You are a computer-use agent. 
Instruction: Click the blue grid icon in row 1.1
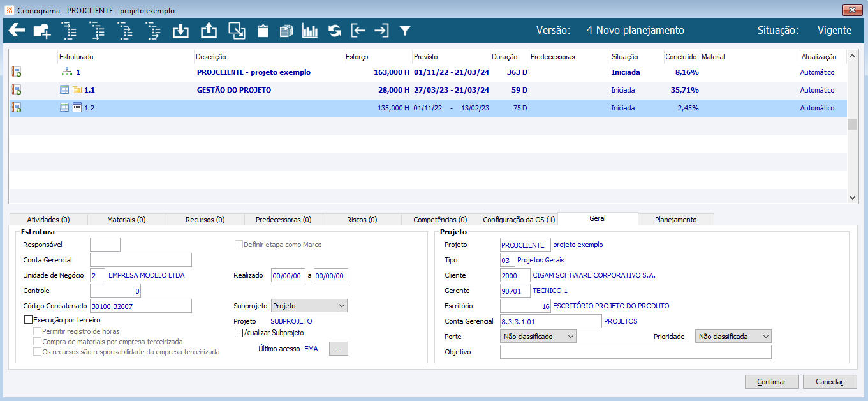pyautogui.click(x=64, y=90)
